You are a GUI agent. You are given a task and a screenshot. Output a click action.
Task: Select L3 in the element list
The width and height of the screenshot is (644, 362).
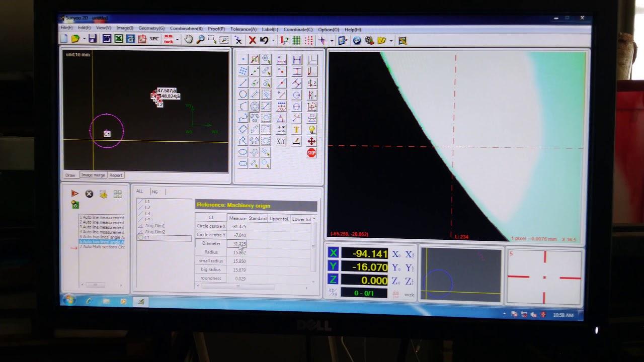tap(147, 214)
